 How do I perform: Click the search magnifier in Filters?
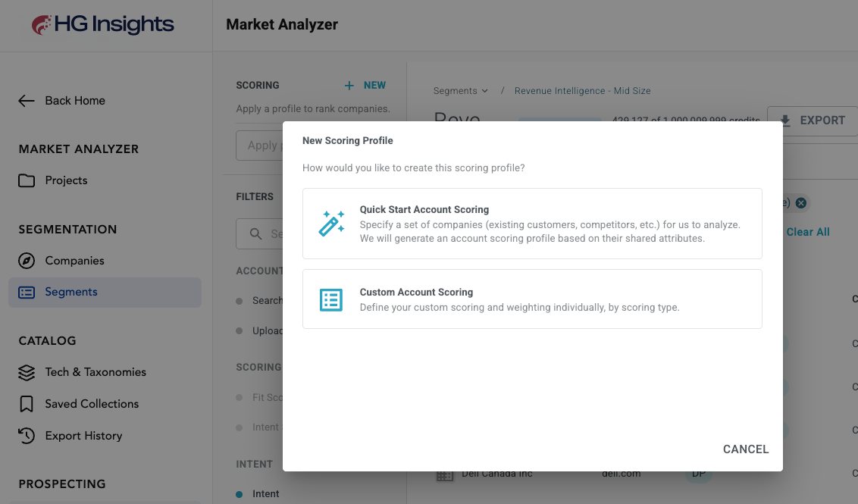tap(255, 234)
